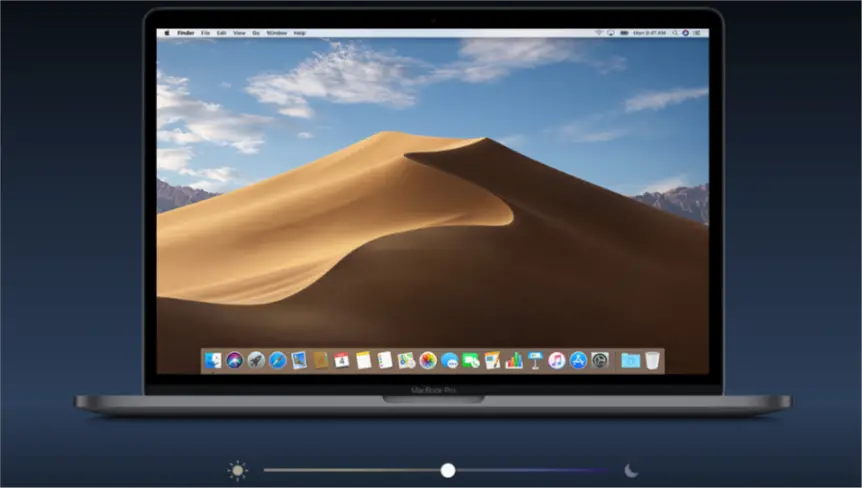Screen dimensions: 862x488
Task: Open the Window menu
Action: [x=277, y=33]
